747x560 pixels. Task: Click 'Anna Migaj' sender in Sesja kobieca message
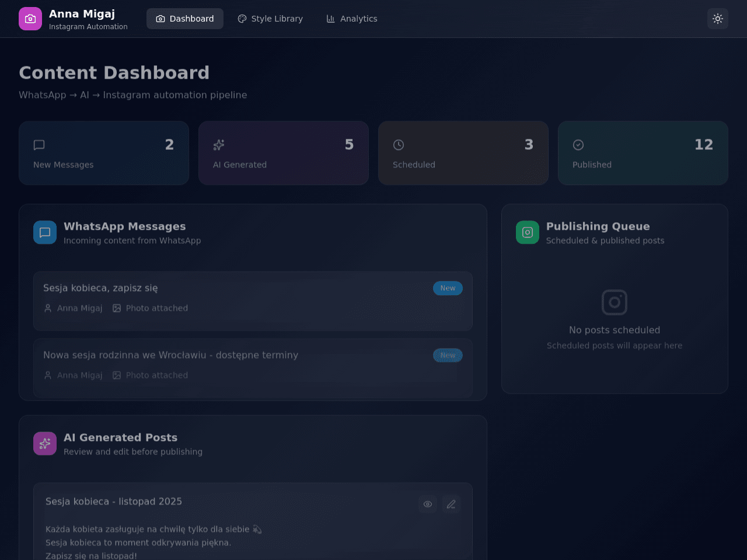click(79, 308)
